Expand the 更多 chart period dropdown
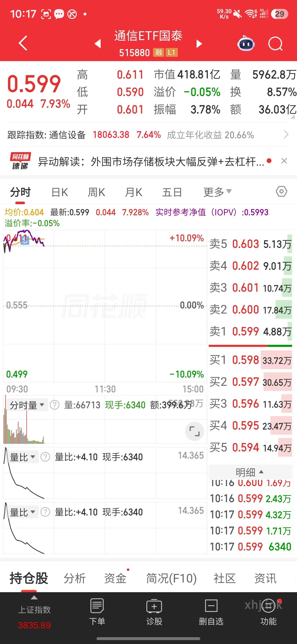Image resolution: width=297 pixels, height=644 pixels. click(217, 192)
